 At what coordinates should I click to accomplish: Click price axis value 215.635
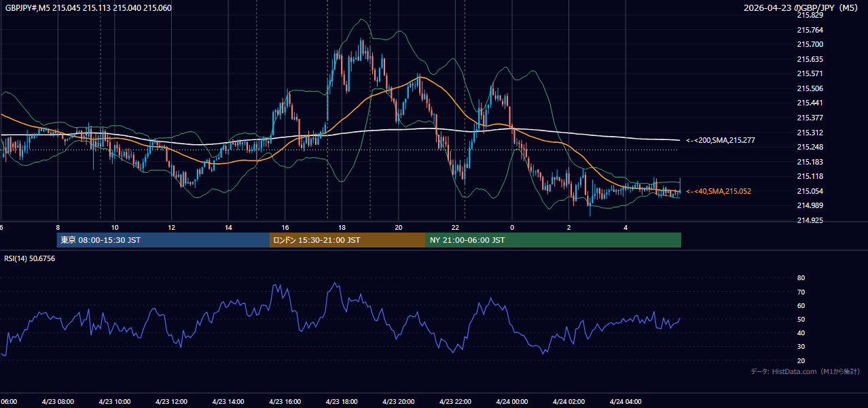(x=810, y=59)
